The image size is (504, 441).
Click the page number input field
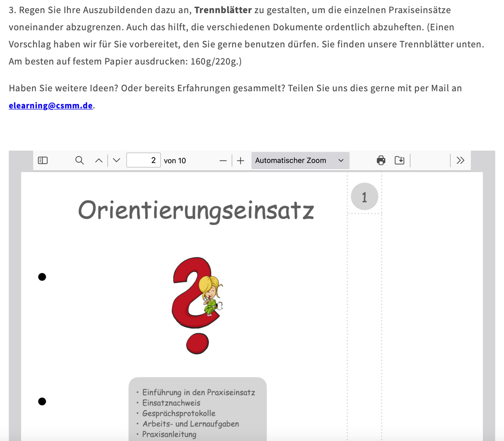click(x=143, y=160)
